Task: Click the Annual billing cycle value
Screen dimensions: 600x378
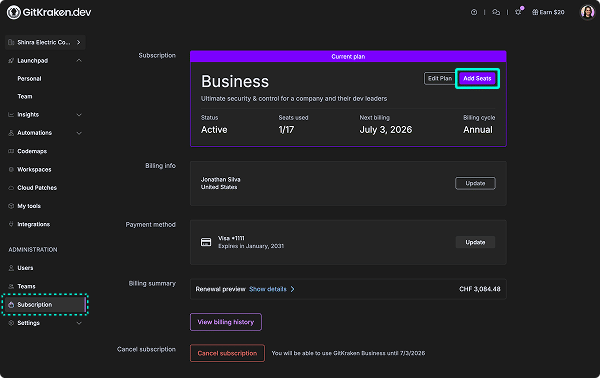Action: pyautogui.click(x=478, y=130)
